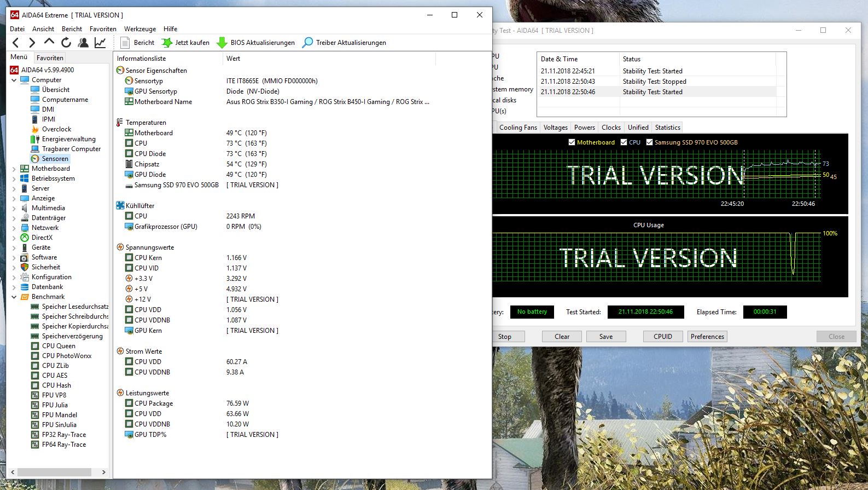The width and height of the screenshot is (868, 490).
Task: Open the Hilfe menu
Action: click(x=170, y=29)
